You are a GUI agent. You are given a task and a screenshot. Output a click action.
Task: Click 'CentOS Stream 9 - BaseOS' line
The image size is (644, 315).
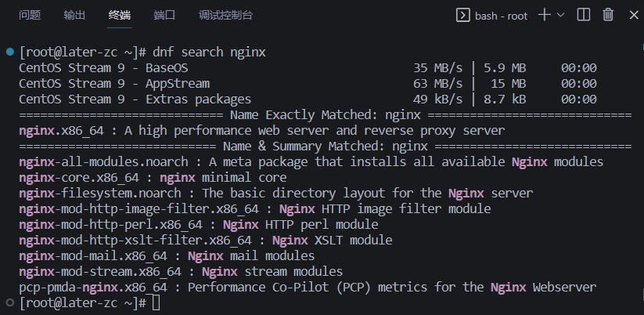(103, 68)
